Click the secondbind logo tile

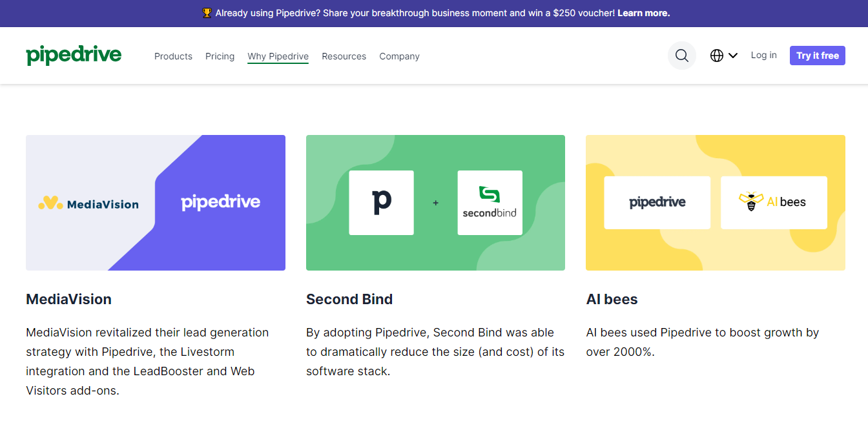490,203
